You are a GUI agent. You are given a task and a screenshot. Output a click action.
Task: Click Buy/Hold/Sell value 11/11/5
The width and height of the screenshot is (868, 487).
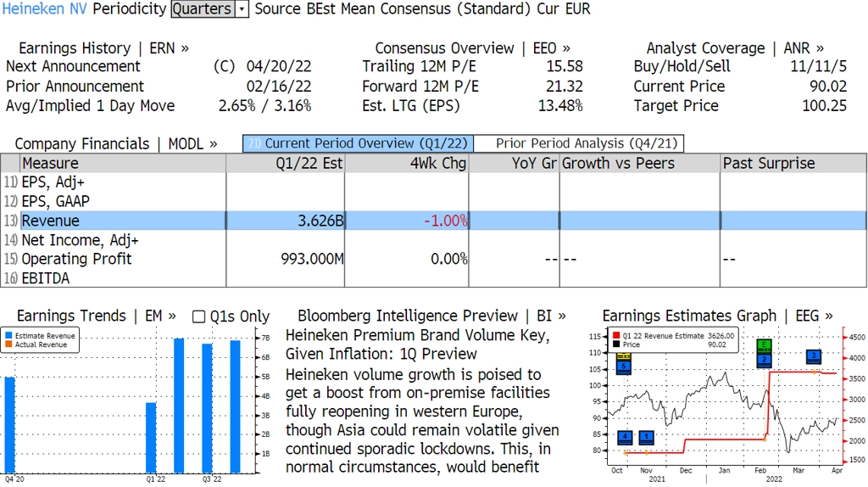(818, 66)
